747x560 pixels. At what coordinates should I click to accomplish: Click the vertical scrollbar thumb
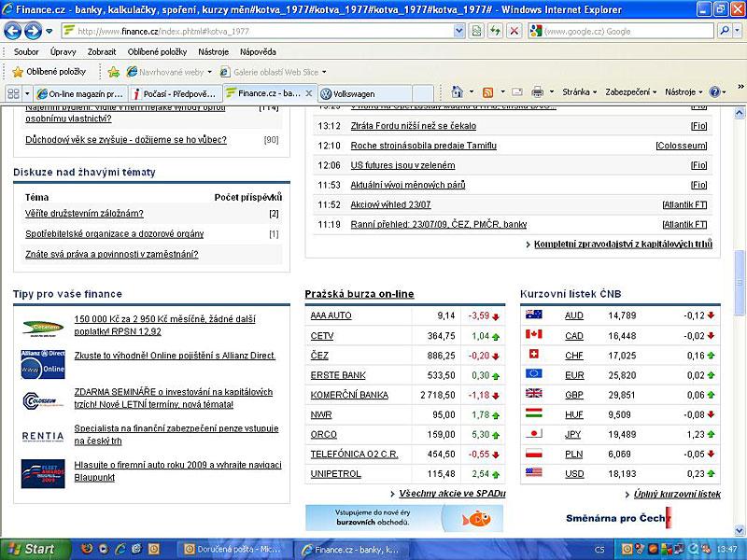point(740,283)
